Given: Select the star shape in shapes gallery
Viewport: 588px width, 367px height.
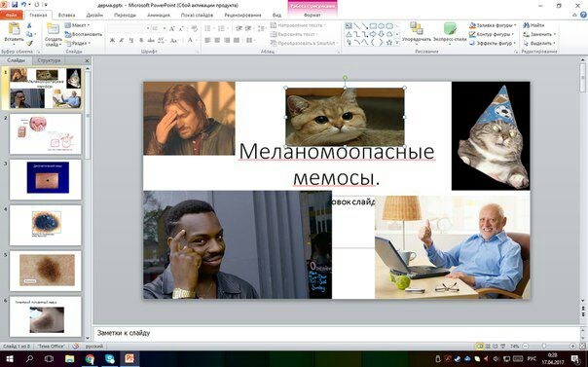Looking at the screenshot, I should coord(389,43).
